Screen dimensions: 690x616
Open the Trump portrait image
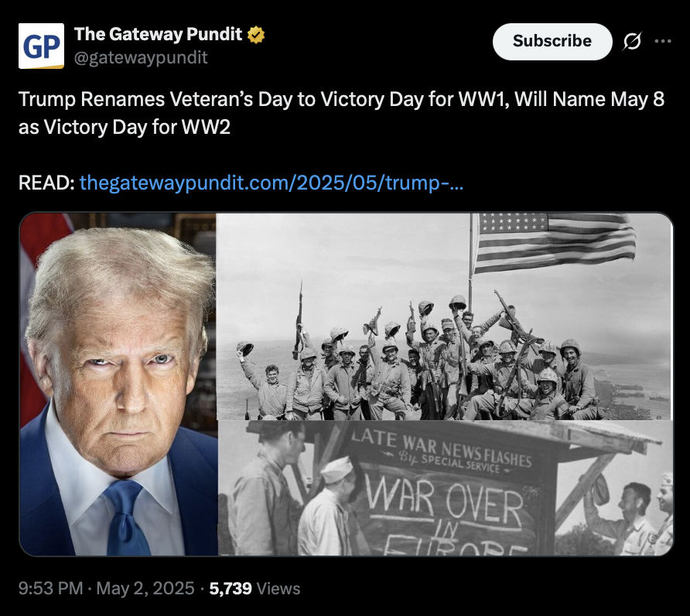(x=118, y=384)
